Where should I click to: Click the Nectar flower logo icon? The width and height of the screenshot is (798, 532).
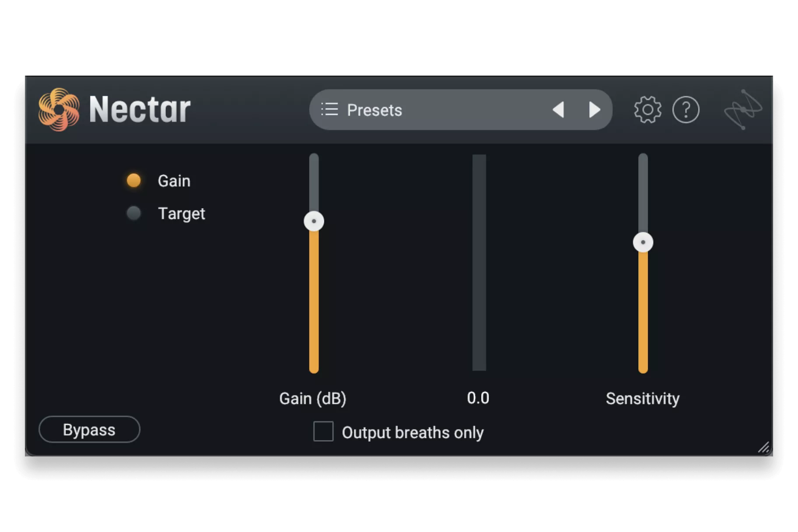click(x=59, y=109)
